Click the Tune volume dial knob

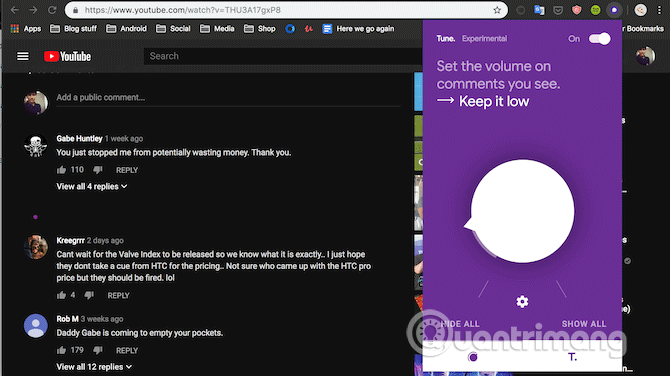(x=522, y=211)
